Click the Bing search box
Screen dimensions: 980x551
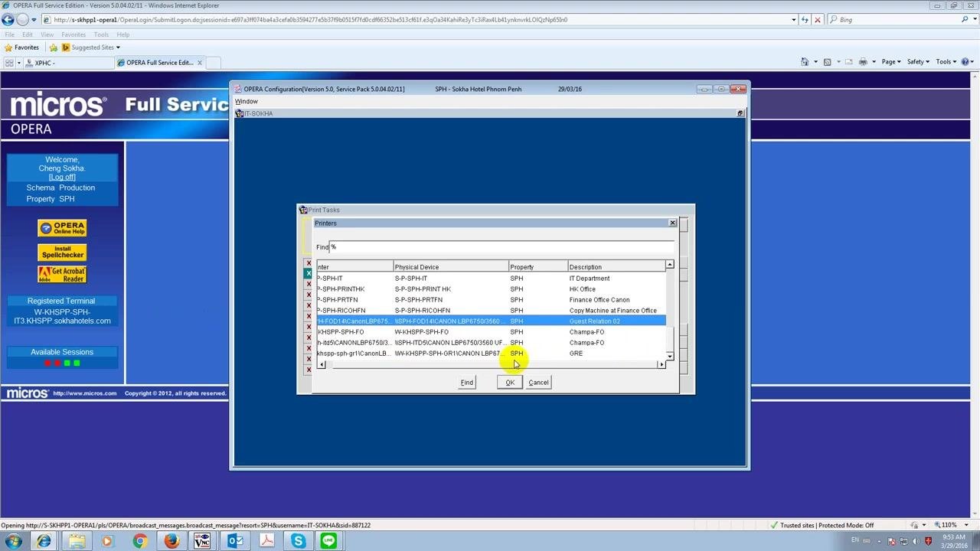point(896,20)
